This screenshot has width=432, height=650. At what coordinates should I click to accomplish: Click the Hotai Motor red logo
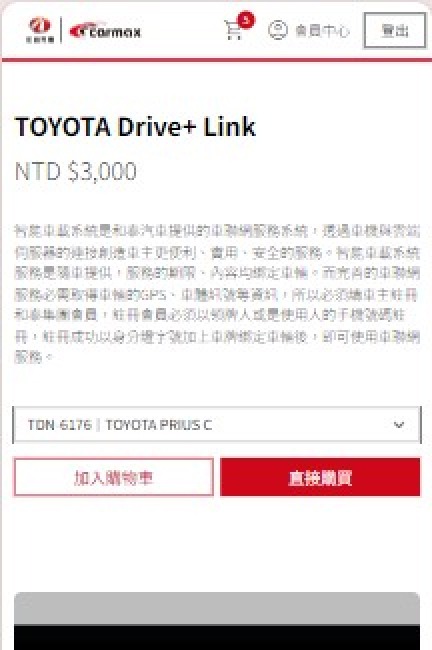click(40, 30)
